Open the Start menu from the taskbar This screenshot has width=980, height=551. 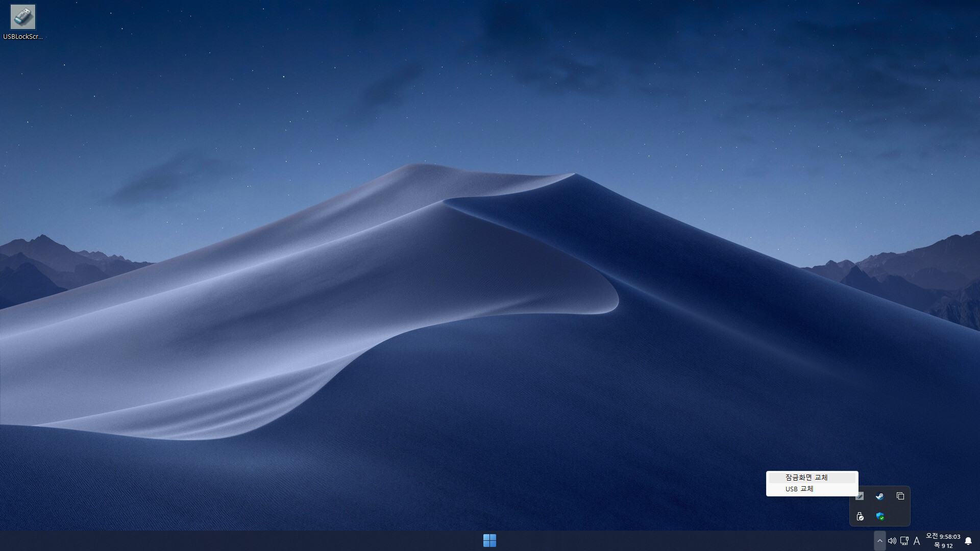click(x=490, y=540)
